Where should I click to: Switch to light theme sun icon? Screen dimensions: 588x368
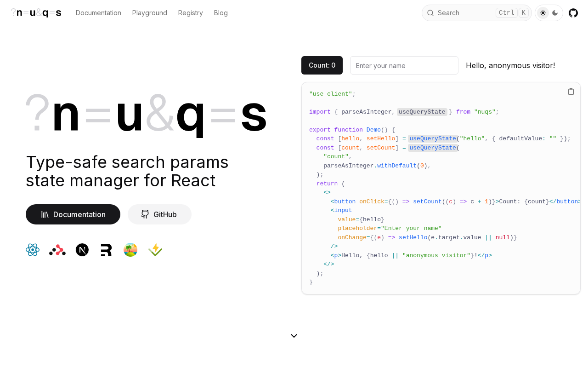[x=543, y=13]
